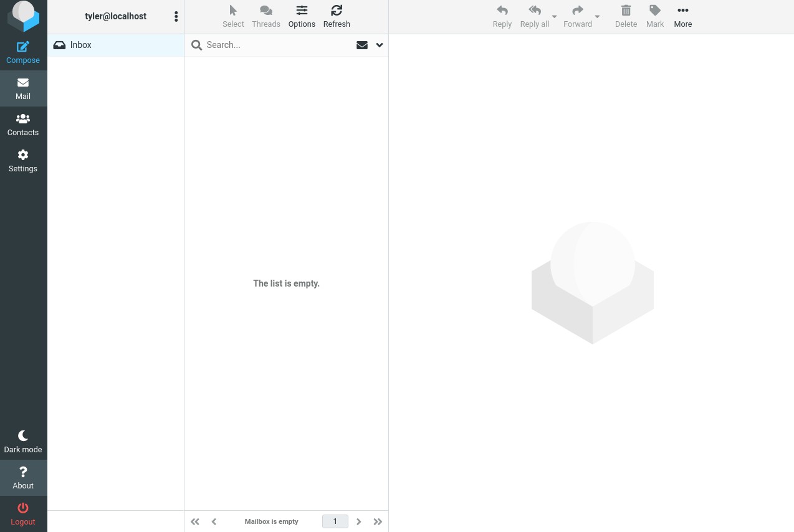Toggle Dark mode
The height and width of the screenshot is (532, 794).
point(23,436)
